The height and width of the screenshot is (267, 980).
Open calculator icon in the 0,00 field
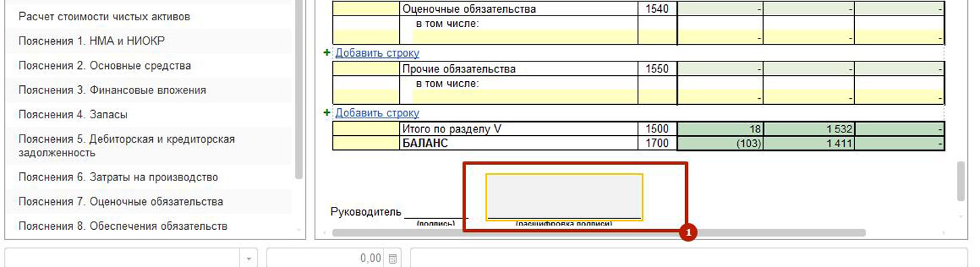[392, 258]
